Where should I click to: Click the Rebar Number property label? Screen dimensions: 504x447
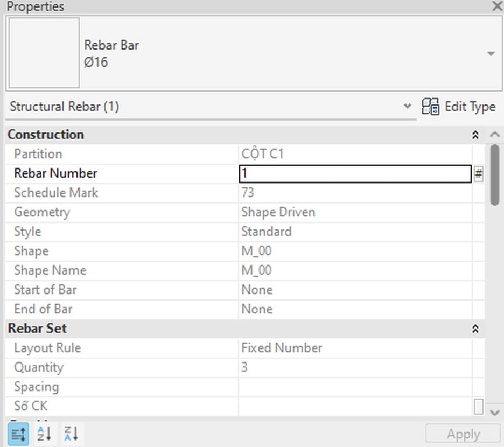tap(55, 173)
